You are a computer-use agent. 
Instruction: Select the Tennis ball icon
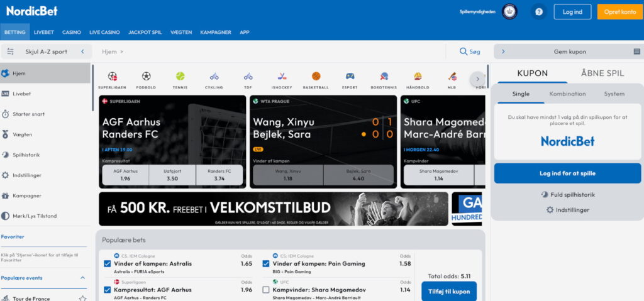point(180,77)
